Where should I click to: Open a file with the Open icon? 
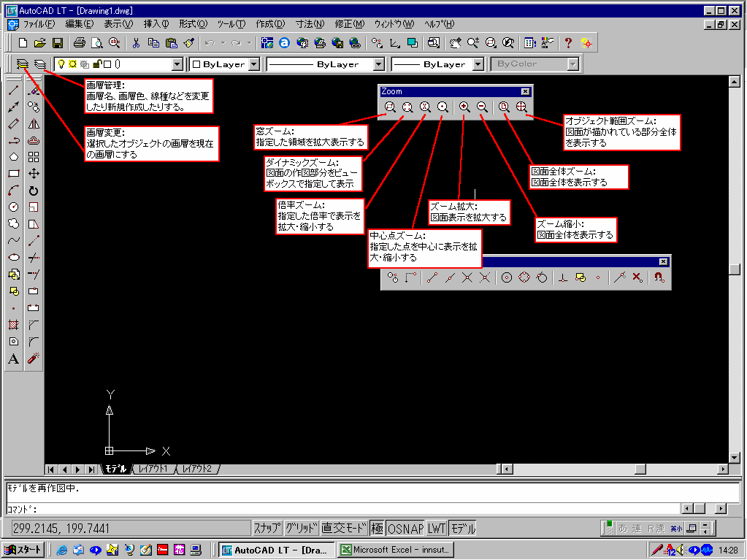click(39, 43)
